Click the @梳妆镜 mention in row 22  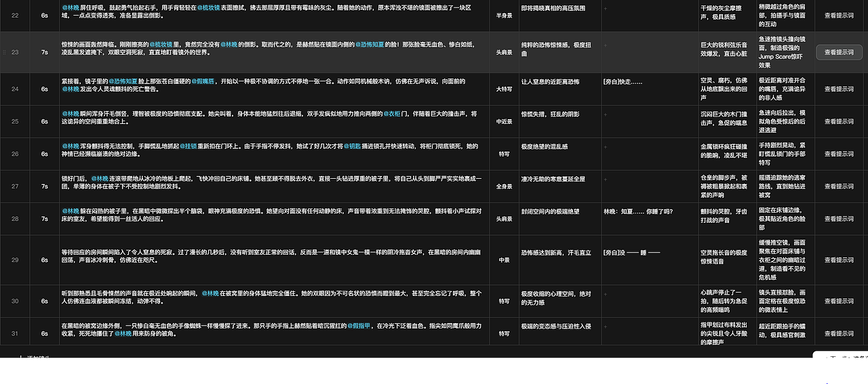click(208, 7)
